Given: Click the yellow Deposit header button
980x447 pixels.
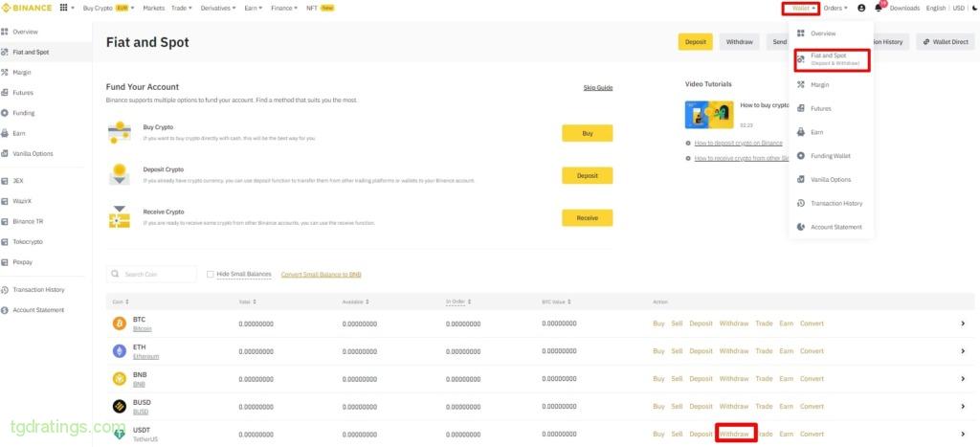Looking at the screenshot, I should [x=695, y=42].
